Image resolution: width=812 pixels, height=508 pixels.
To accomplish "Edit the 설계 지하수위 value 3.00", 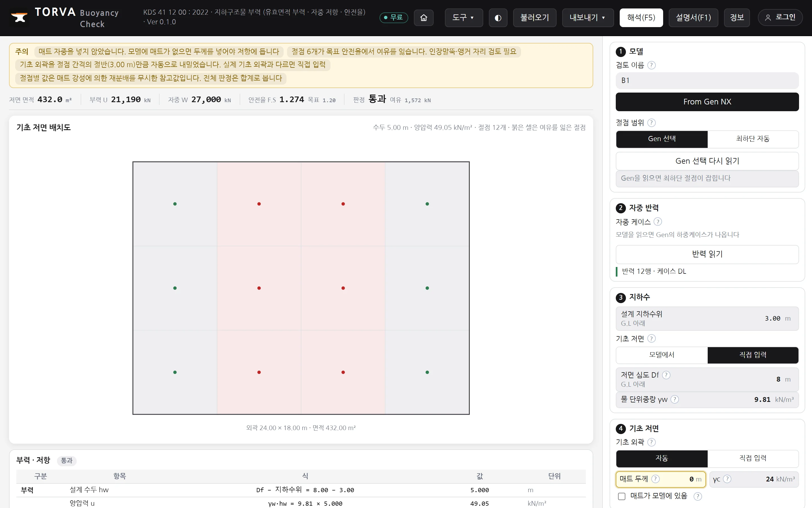I will [707, 319].
